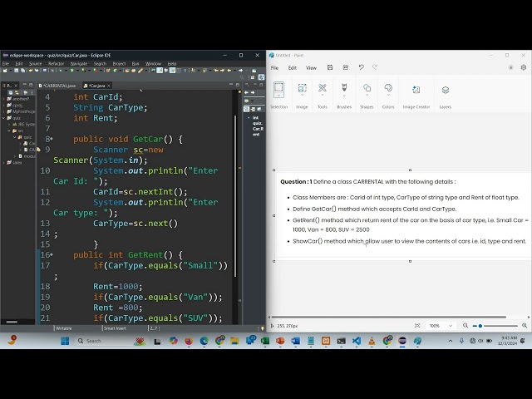This screenshot has height=399, width=532.
Task: Open VLC from taskbar
Action: tap(372, 341)
